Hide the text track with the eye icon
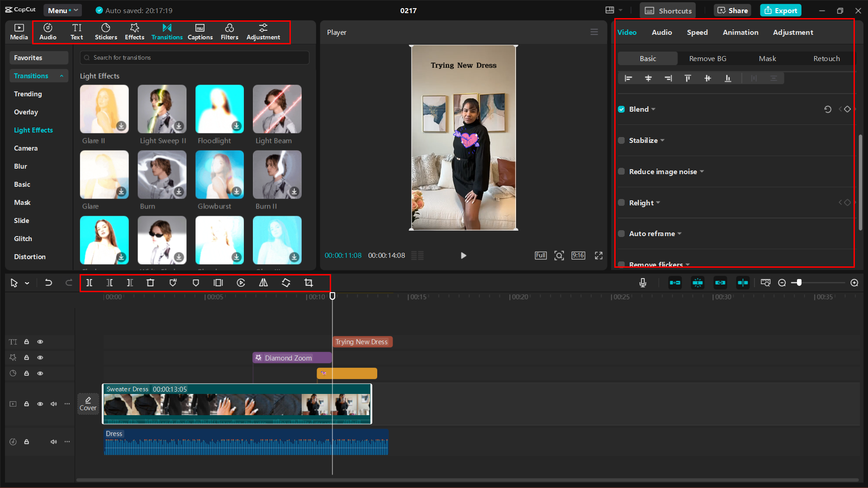This screenshot has height=488, width=868. (x=40, y=342)
